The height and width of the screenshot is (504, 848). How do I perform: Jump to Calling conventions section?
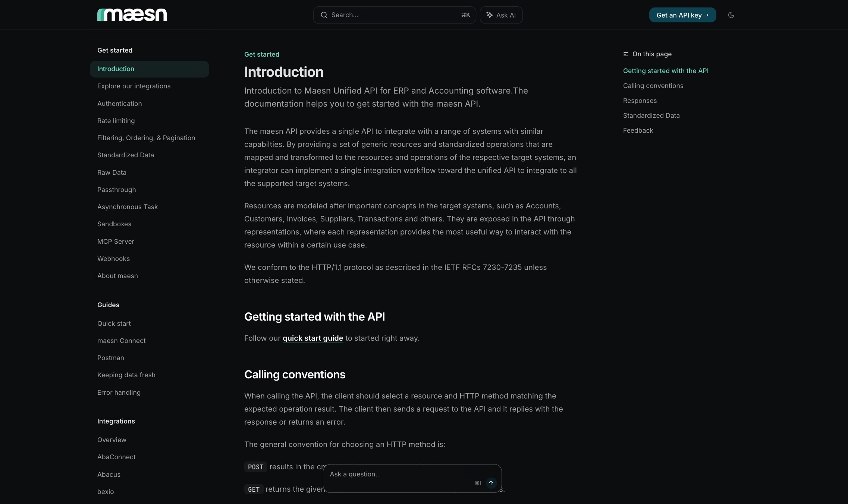point(653,86)
